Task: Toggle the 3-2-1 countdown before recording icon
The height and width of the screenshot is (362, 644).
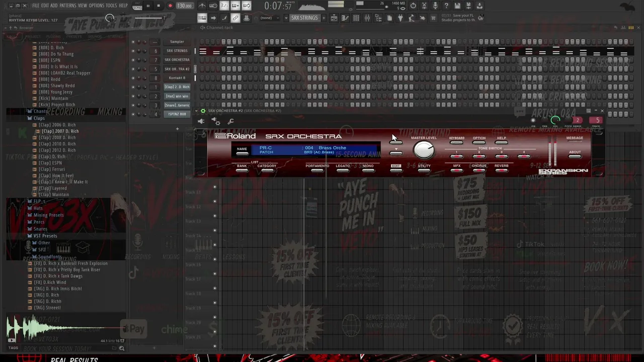Action: [224, 6]
